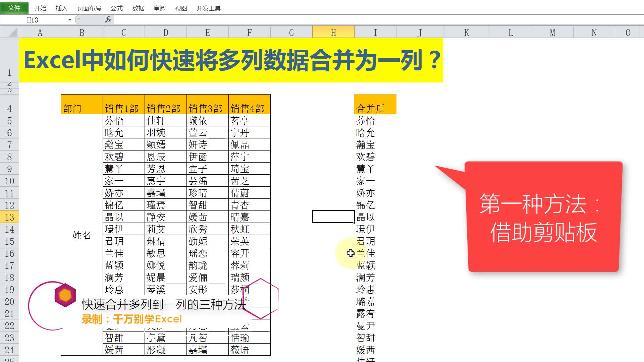This screenshot has width=644, height=362.
Task: Select column H header
Action: (x=333, y=33)
